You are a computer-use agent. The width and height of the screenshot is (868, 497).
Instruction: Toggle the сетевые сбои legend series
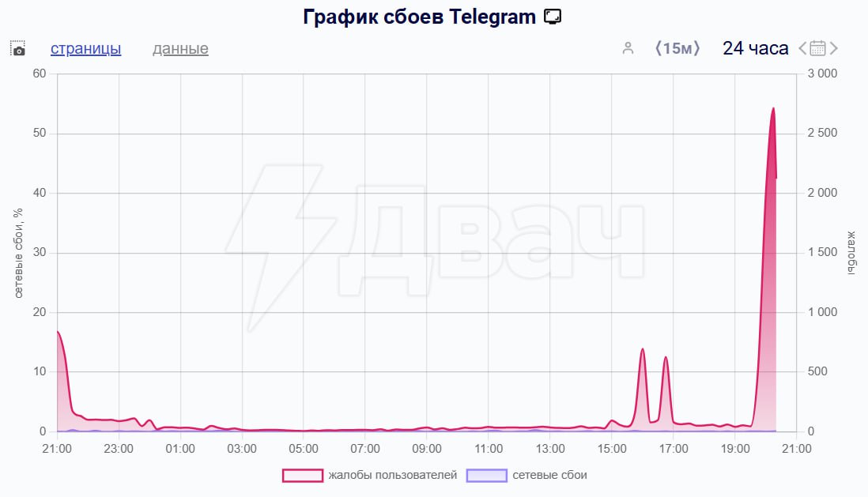(x=549, y=475)
